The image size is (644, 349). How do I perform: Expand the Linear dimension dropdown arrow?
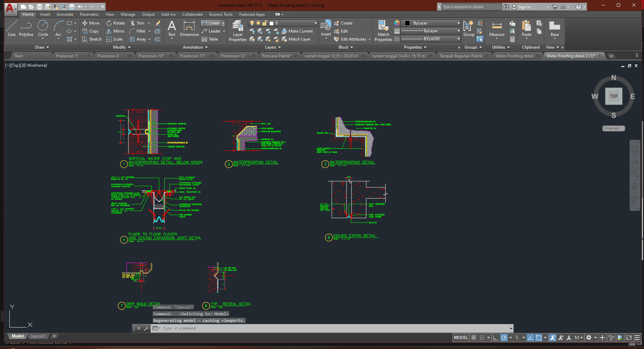223,23
